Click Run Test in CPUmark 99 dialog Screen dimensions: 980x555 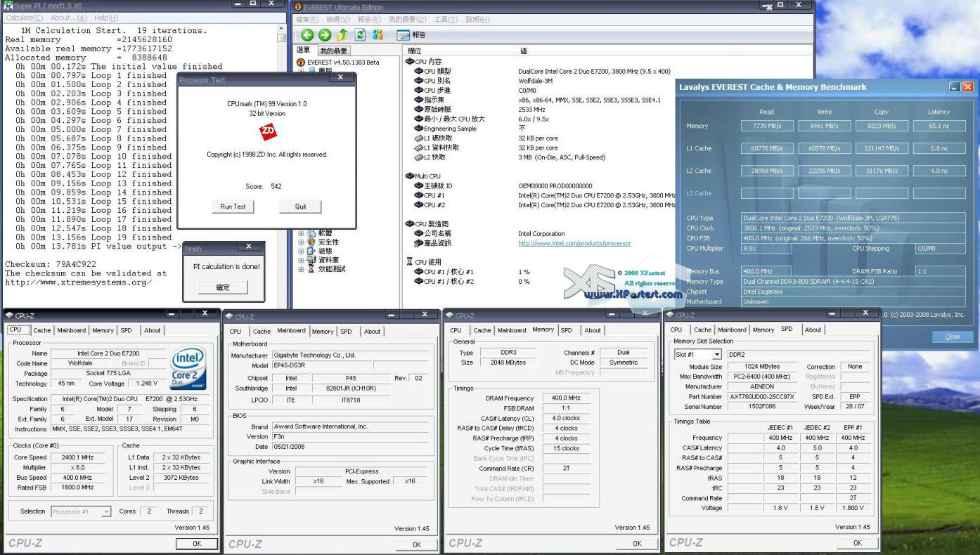click(233, 207)
